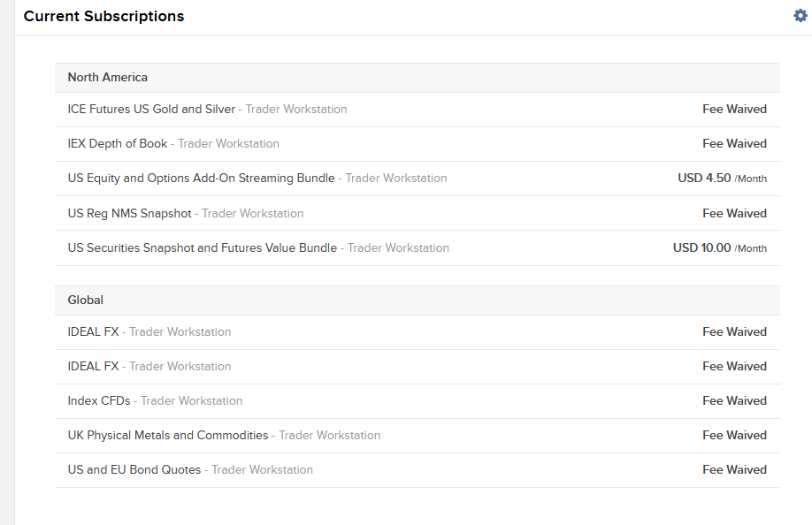Screen dimensions: 812x525
Task: Open the Current Subscriptions gear settings icon
Action: point(801,16)
